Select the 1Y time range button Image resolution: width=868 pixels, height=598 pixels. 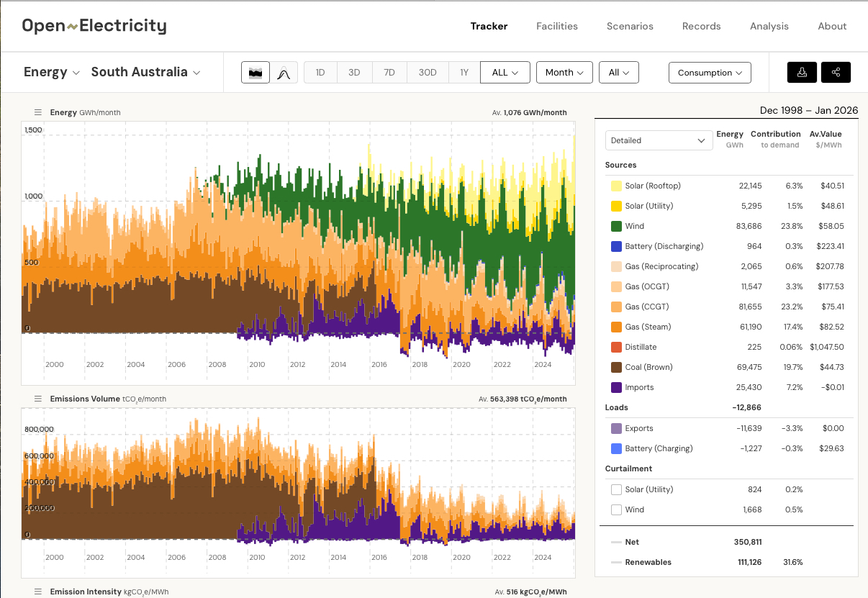[x=464, y=73]
